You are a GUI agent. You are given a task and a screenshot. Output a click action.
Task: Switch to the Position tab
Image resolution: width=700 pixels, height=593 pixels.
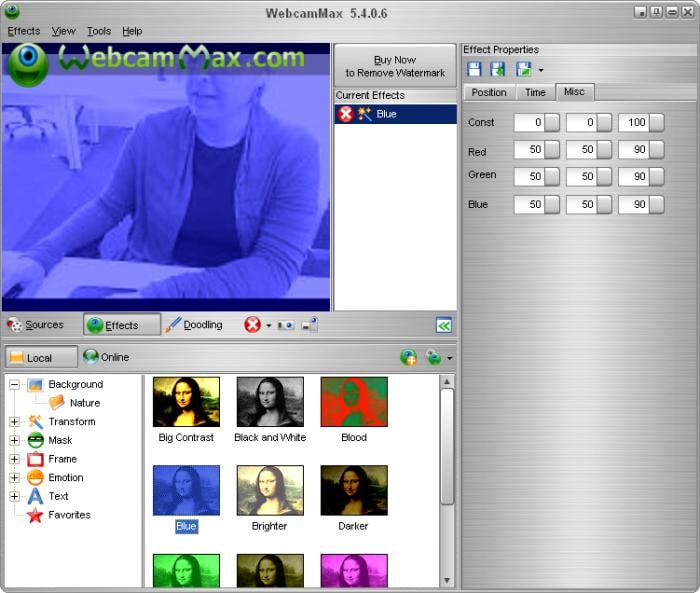(489, 92)
